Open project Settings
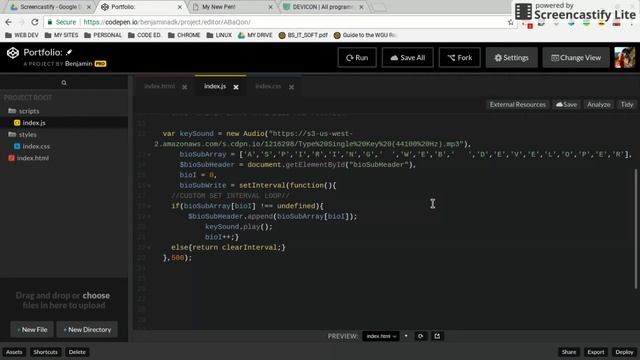This screenshot has width=640, height=360. click(x=511, y=58)
